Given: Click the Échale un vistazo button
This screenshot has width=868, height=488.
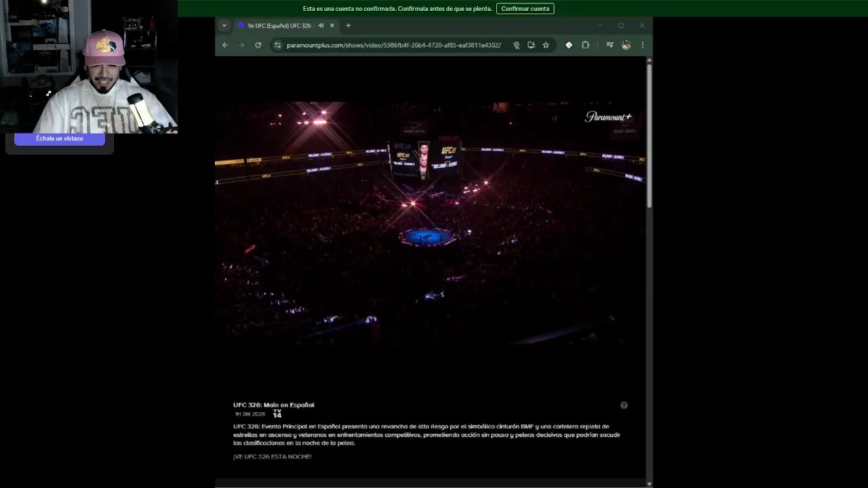Looking at the screenshot, I should 60,138.
